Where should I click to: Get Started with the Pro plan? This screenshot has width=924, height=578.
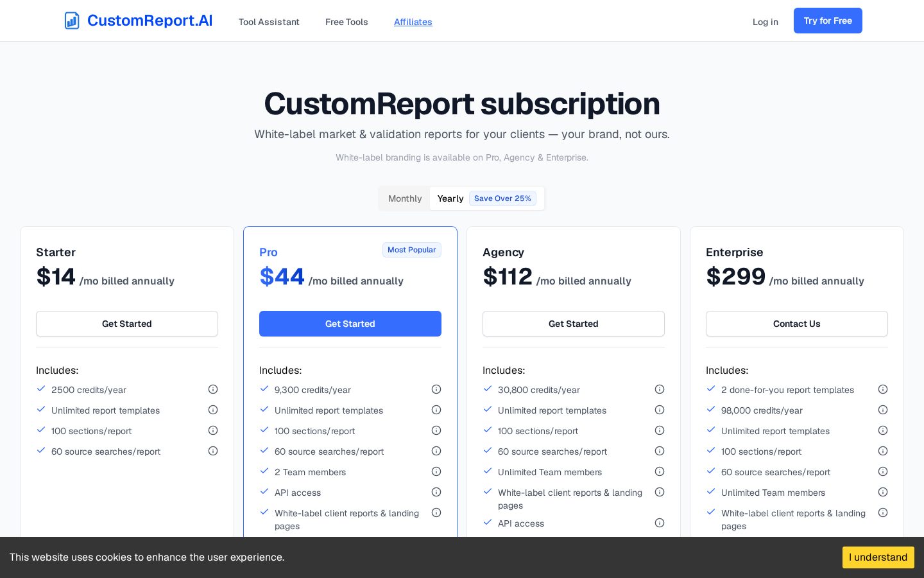click(350, 324)
